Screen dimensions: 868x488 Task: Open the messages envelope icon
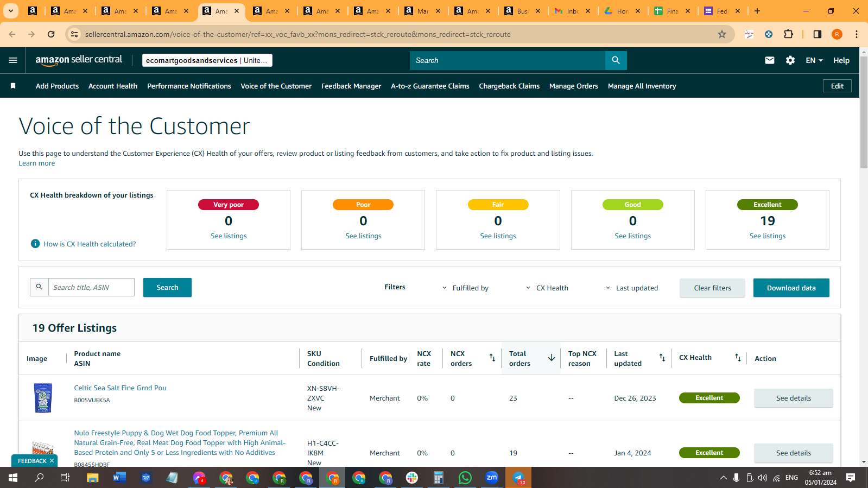pos(770,60)
